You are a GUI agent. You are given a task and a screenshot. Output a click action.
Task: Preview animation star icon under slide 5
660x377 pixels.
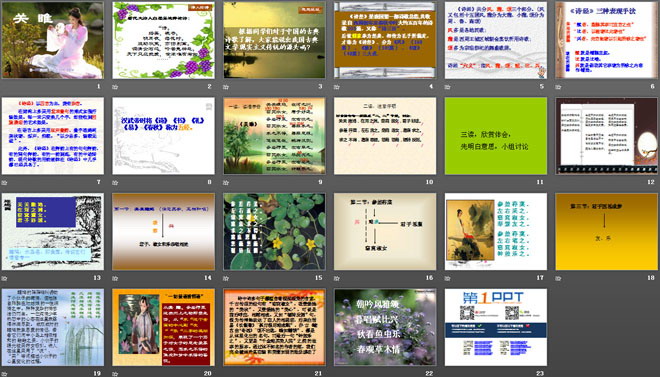pos(447,87)
